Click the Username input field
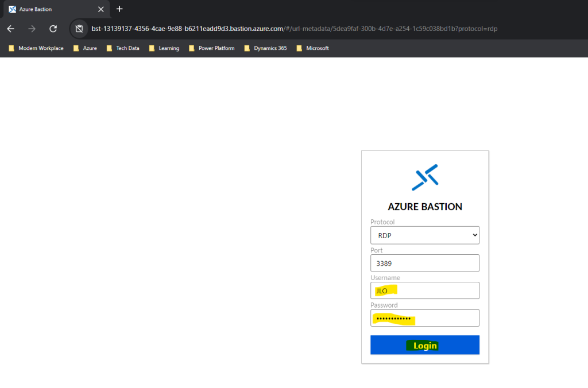Screen dimensions: 588x388 click(x=425, y=290)
